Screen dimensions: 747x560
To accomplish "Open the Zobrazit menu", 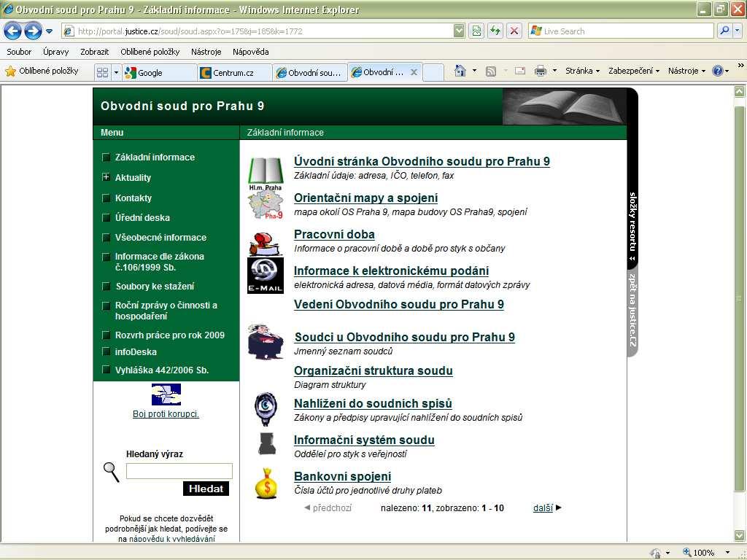I will tap(94, 52).
